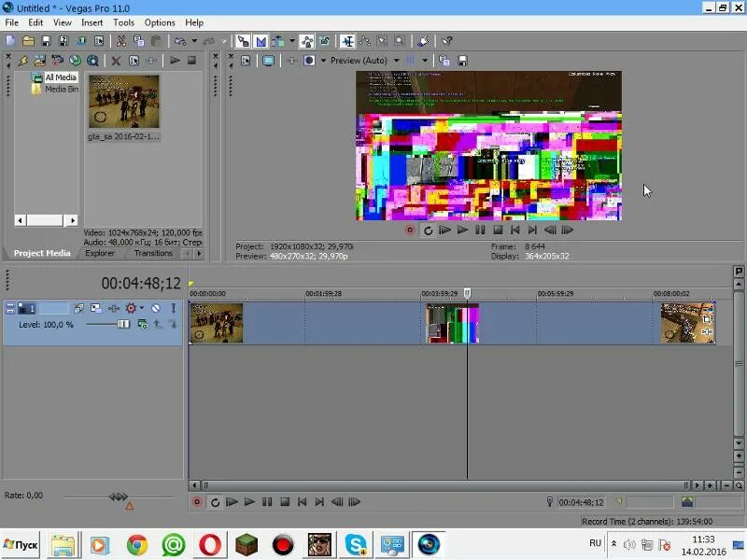Click Play From Start below video preview
The height and width of the screenshot is (560, 747).
[x=445, y=231]
